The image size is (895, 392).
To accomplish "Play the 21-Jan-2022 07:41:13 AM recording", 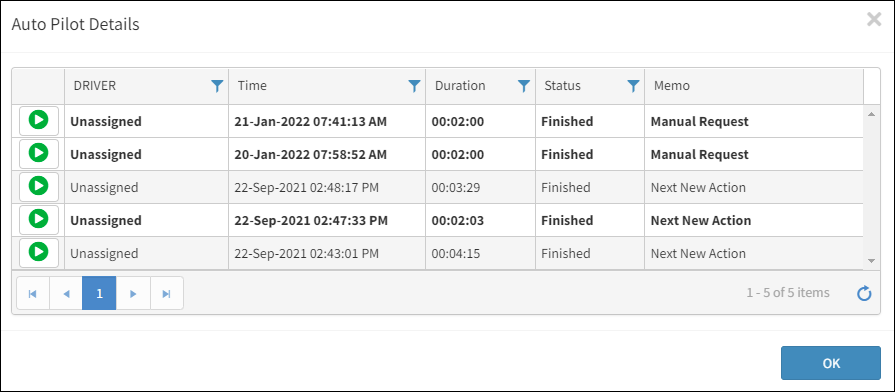I will [x=39, y=121].
